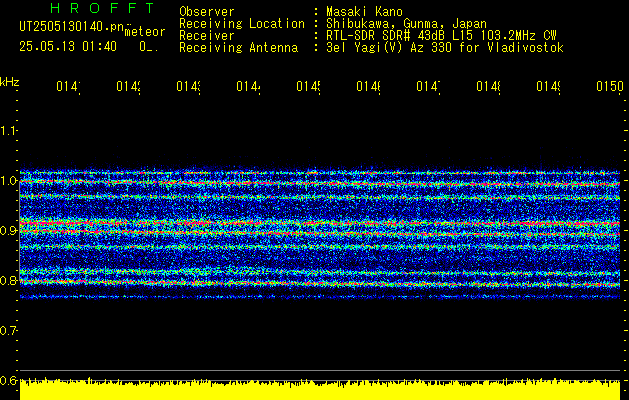Click the kHz axis unit label
This screenshot has height=400, width=629.
tap(10, 82)
